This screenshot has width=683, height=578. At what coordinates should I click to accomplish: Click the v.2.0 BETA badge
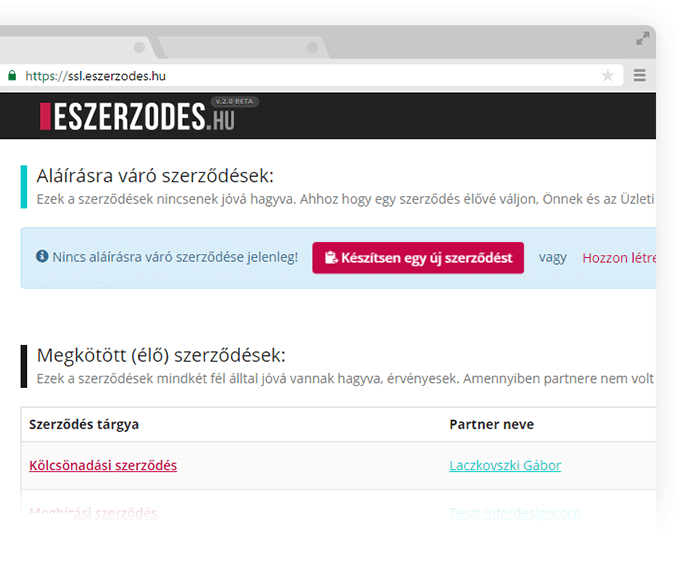point(235,102)
